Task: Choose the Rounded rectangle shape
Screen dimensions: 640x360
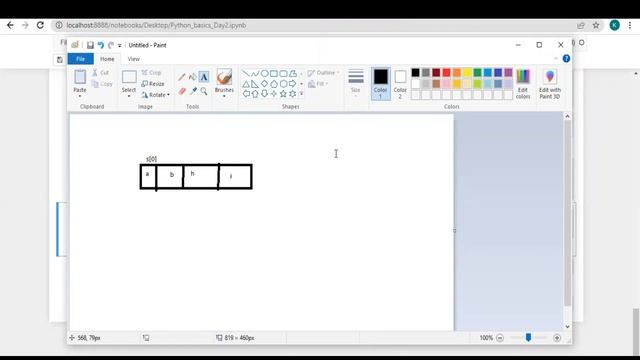Action: (283, 73)
